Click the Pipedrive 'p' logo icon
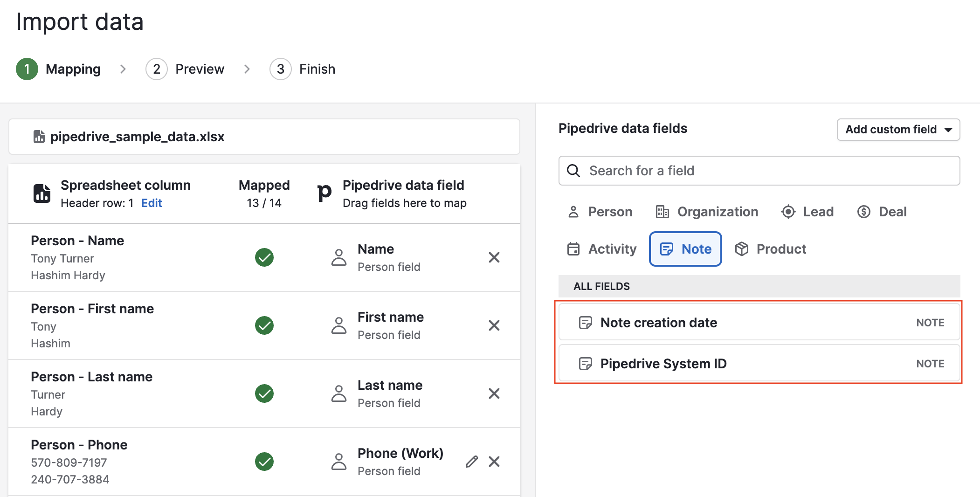This screenshot has height=497, width=980. [x=324, y=193]
